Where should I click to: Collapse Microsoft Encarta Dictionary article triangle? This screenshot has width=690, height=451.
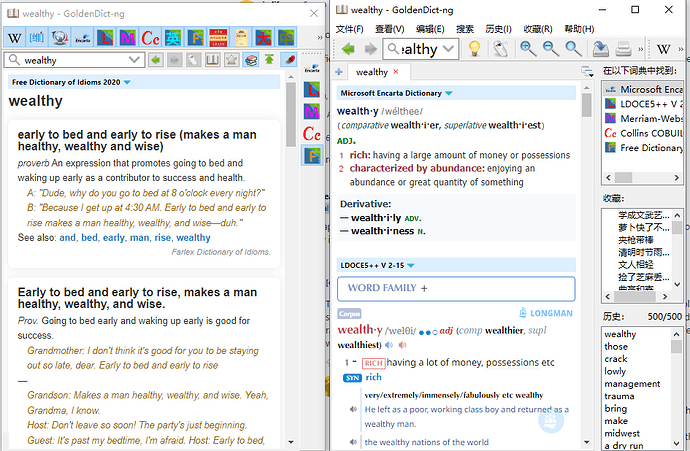pyautogui.click(x=449, y=93)
